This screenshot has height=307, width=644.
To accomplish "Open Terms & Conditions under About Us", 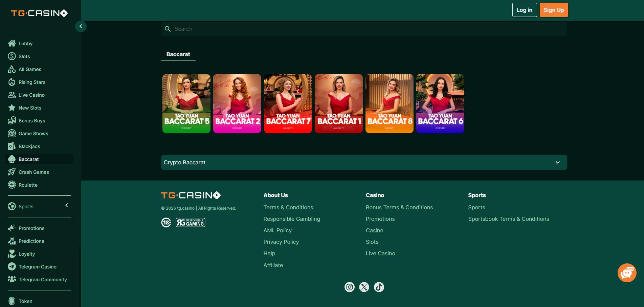I will pos(288,207).
